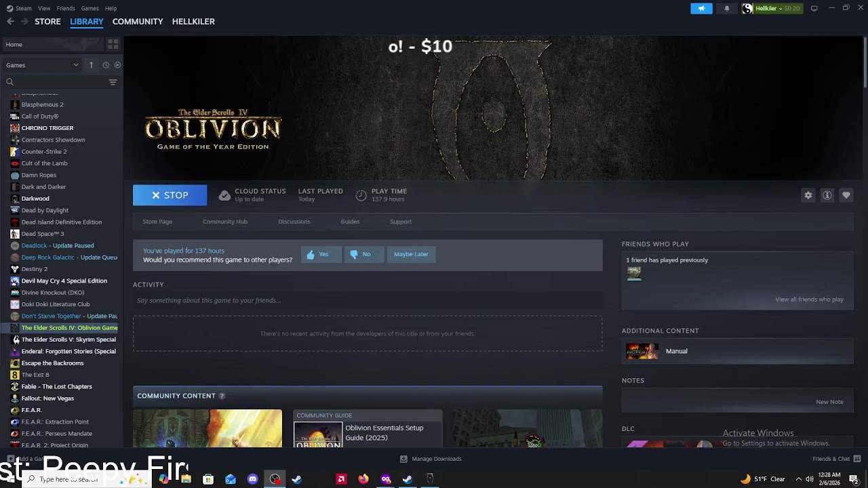Open the Steam announcements megaphone

[x=701, y=8]
